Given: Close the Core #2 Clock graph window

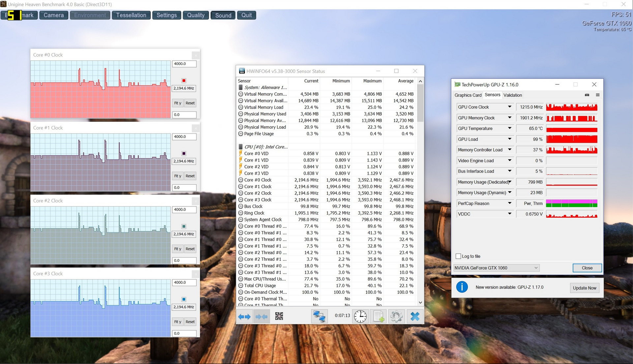Looking at the screenshot, I should point(196,201).
